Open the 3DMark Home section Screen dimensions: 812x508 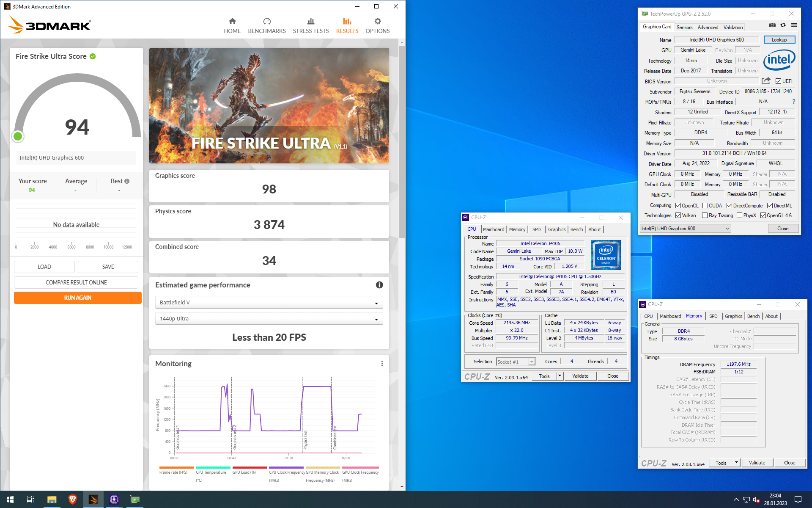coord(232,26)
